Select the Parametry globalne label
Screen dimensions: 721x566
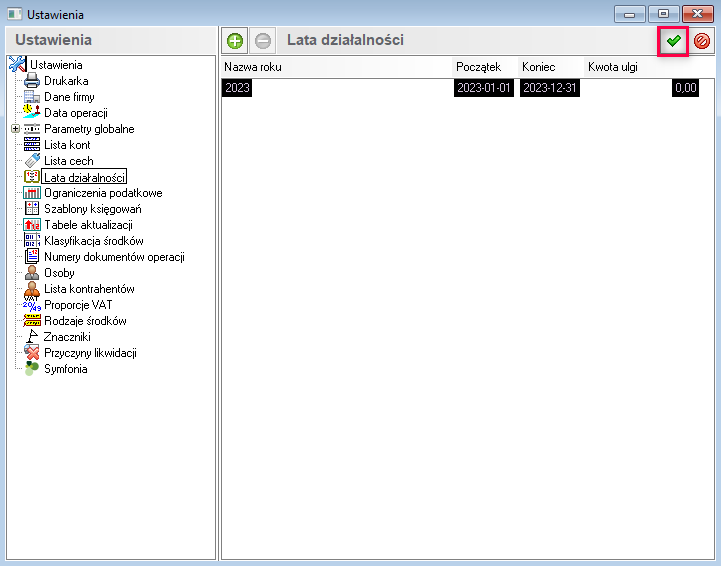tap(89, 129)
